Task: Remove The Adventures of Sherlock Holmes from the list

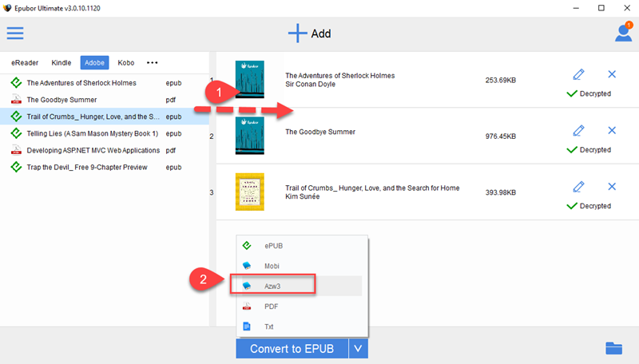Action: pyautogui.click(x=612, y=74)
